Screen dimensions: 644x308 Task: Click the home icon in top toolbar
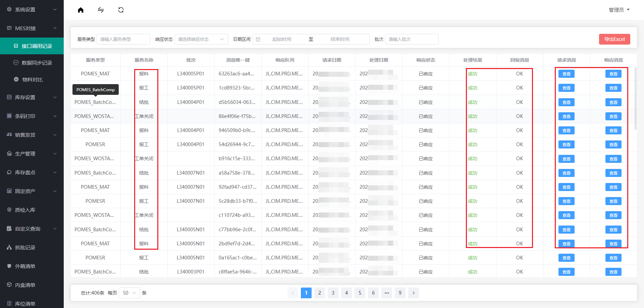[80, 10]
